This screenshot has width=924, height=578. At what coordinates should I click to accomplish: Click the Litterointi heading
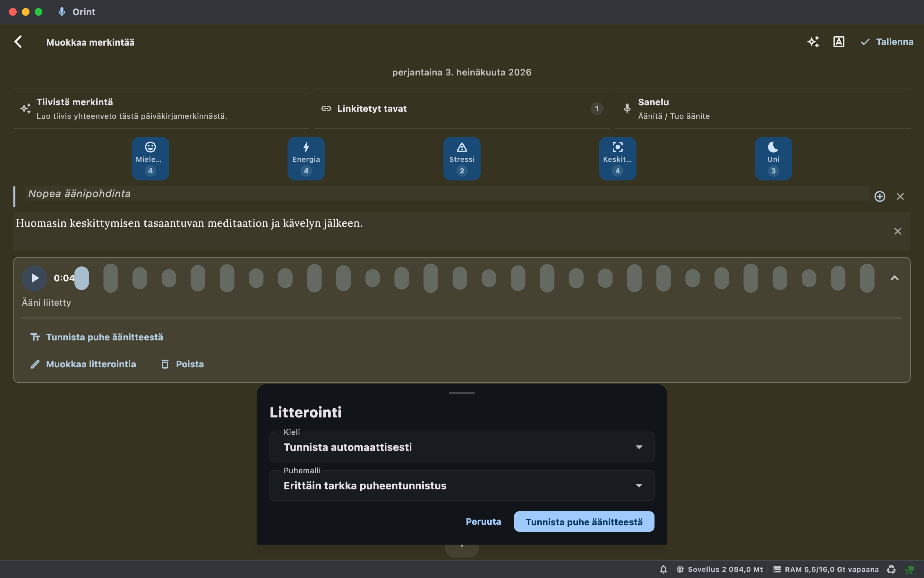click(305, 413)
